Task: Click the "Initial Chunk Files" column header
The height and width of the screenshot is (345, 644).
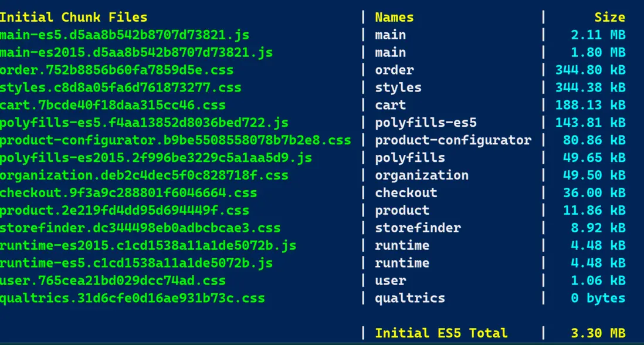Action: pos(74,18)
